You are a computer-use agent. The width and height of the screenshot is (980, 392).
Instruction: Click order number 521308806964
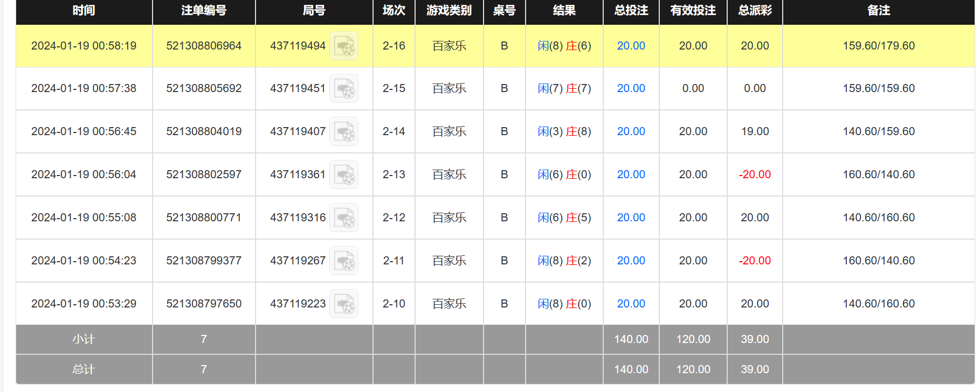[204, 46]
